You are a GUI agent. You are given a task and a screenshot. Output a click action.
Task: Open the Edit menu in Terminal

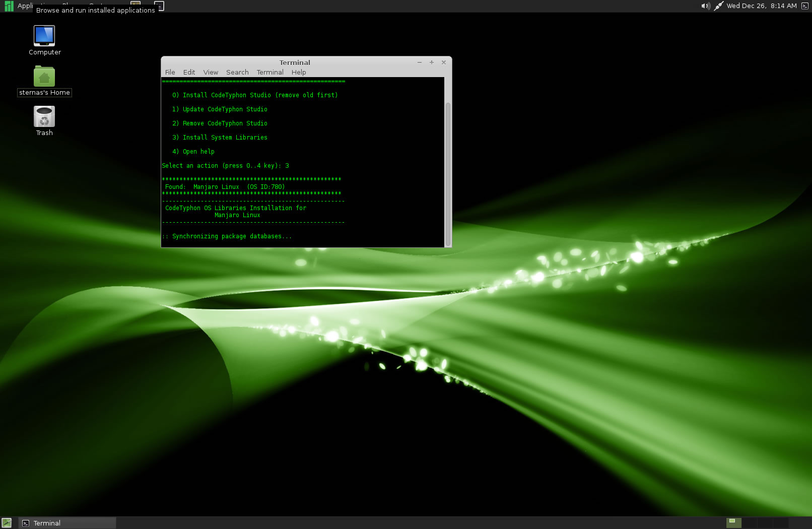189,72
